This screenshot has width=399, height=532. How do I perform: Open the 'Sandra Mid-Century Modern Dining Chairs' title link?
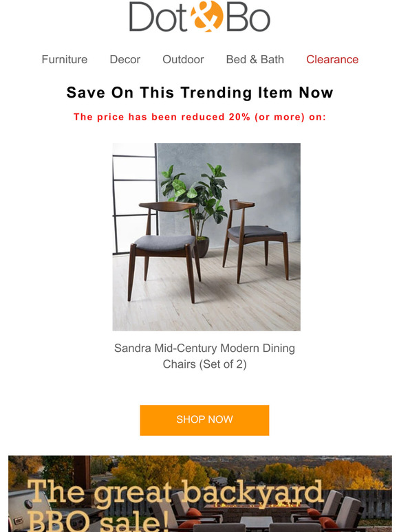pos(204,356)
